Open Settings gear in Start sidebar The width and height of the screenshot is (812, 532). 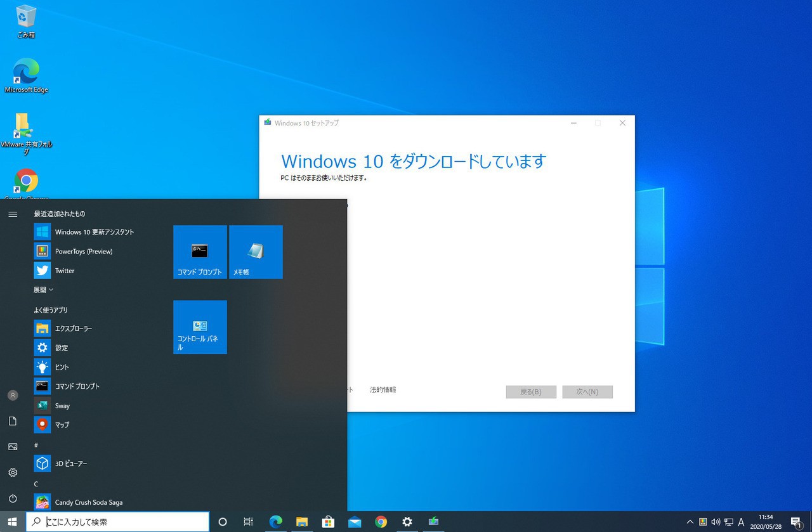[x=13, y=472]
